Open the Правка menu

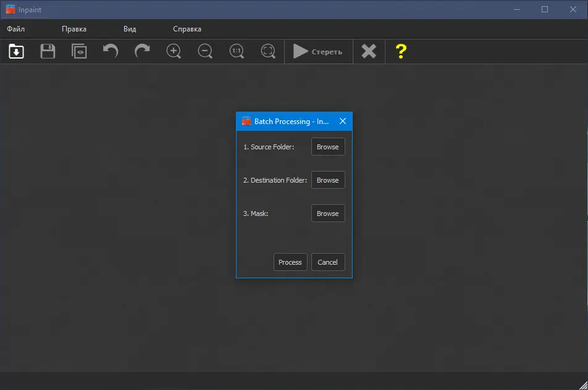(74, 29)
